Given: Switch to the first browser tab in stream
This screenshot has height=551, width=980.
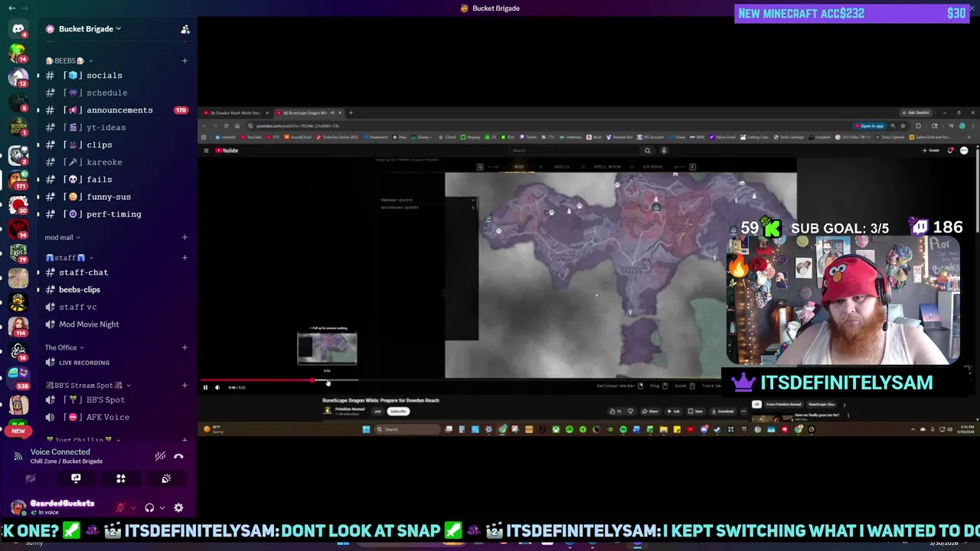Looking at the screenshot, I should click(x=235, y=113).
